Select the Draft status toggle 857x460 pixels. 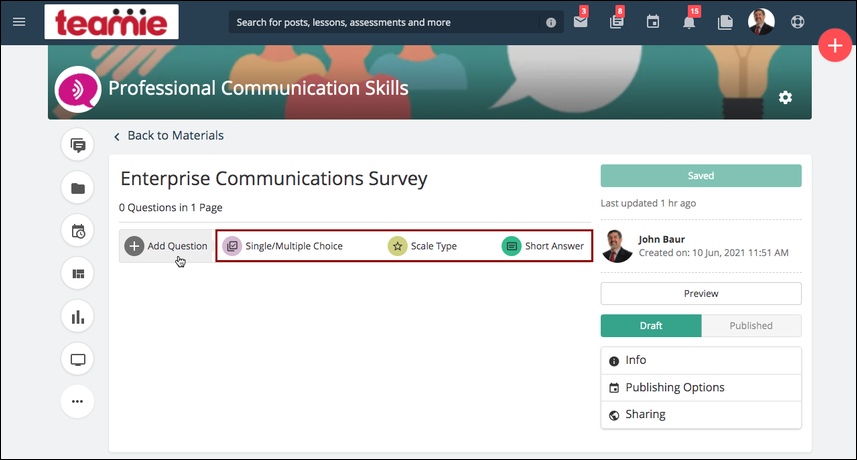pos(651,326)
